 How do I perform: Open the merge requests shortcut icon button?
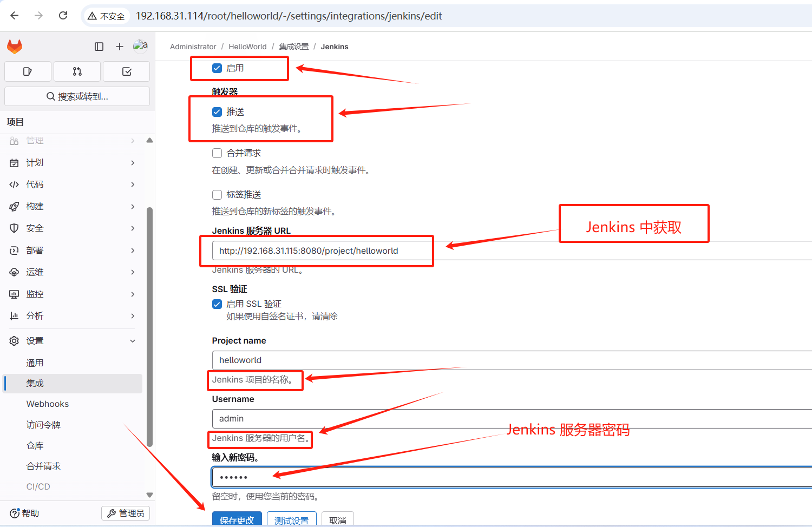click(x=77, y=71)
